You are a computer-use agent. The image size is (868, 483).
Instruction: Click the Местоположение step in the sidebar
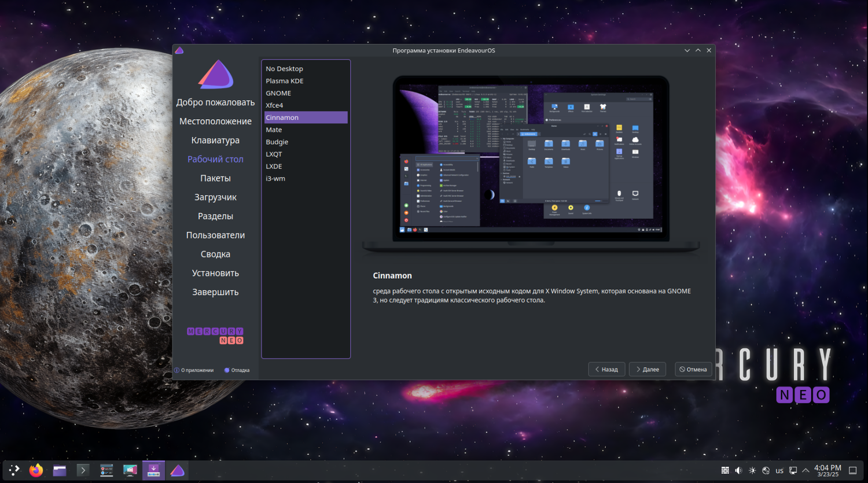pos(215,121)
